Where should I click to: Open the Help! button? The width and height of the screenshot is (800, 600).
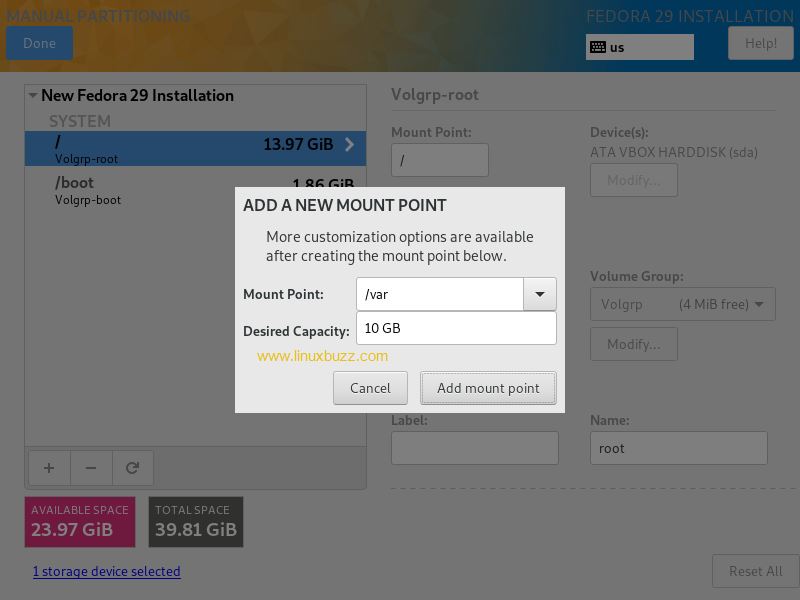coord(761,43)
